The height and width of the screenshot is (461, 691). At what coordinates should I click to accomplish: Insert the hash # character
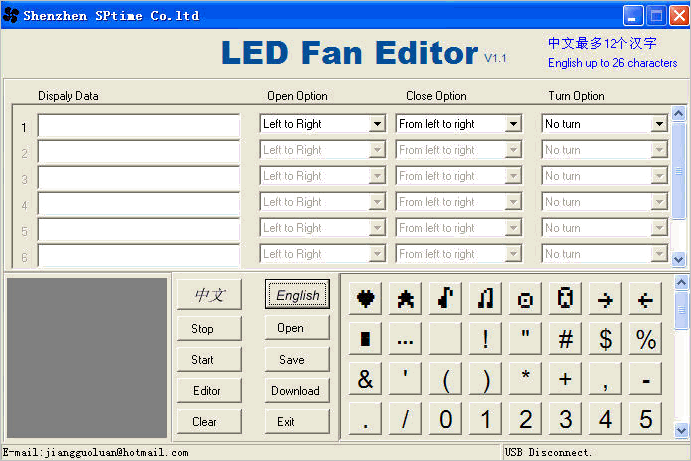point(565,338)
